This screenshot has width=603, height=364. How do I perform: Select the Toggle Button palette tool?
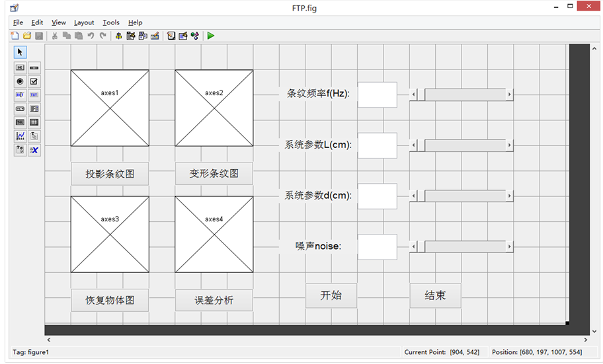(20, 122)
